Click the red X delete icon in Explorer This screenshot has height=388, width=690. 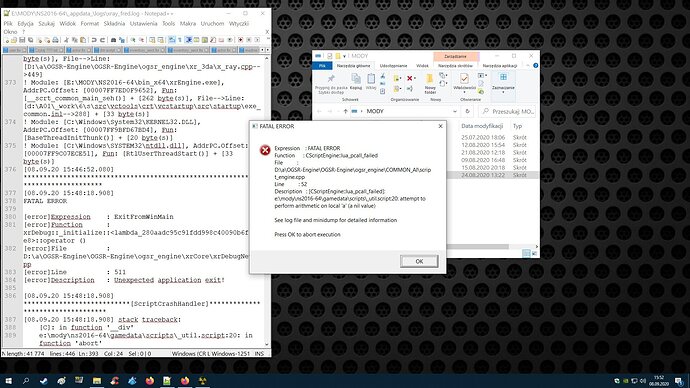tap(410, 78)
